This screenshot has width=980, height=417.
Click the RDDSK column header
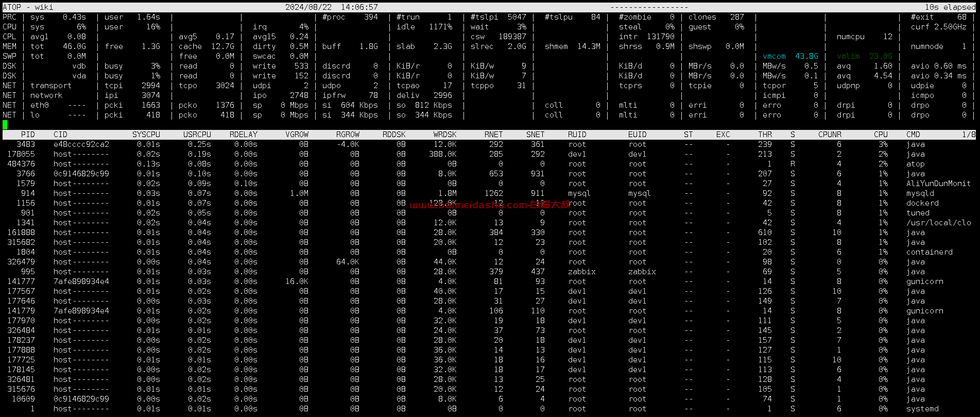coord(394,135)
